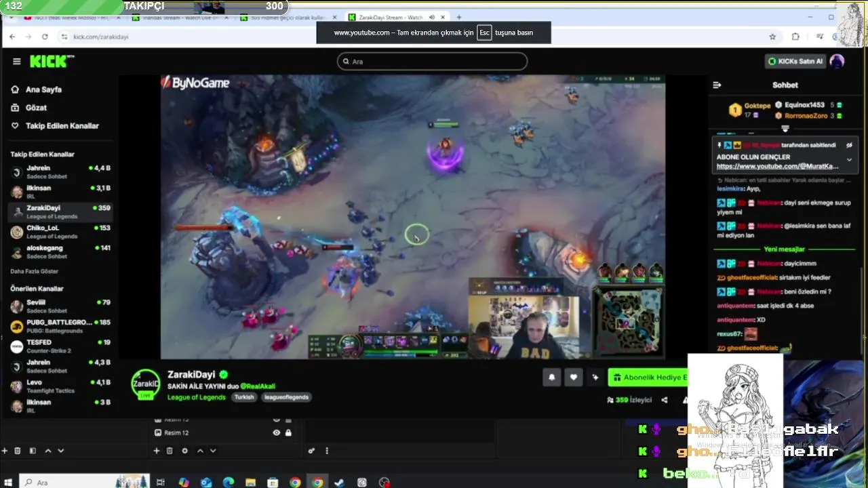Open Gözat browse page

click(36, 108)
